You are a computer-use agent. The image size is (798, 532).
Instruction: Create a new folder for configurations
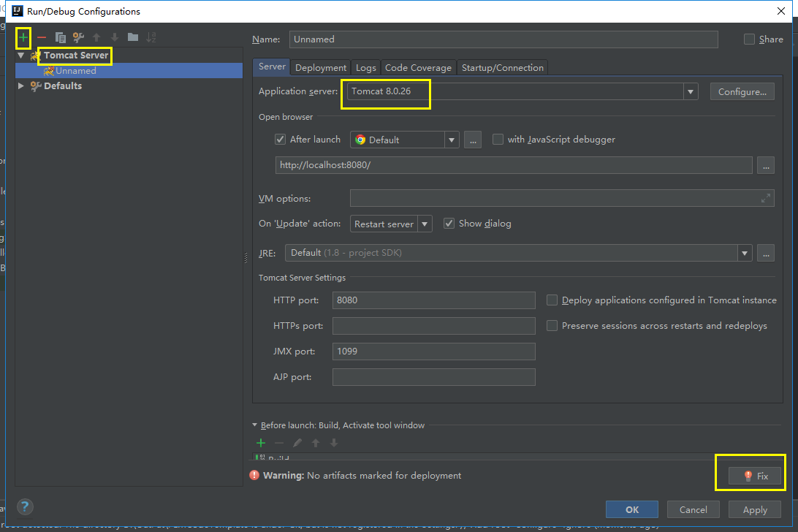click(x=133, y=37)
